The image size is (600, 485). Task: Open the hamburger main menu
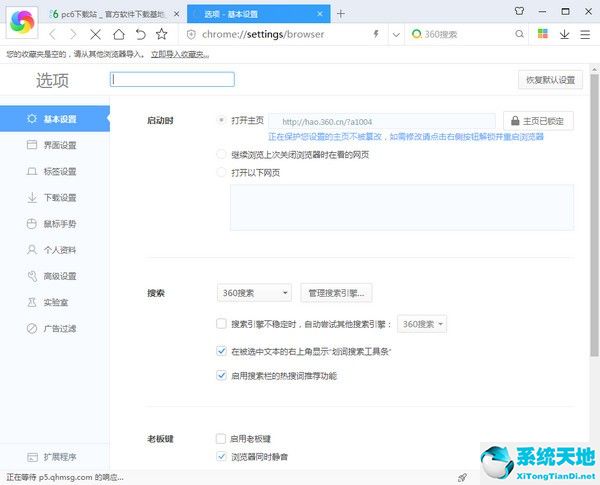(x=585, y=34)
